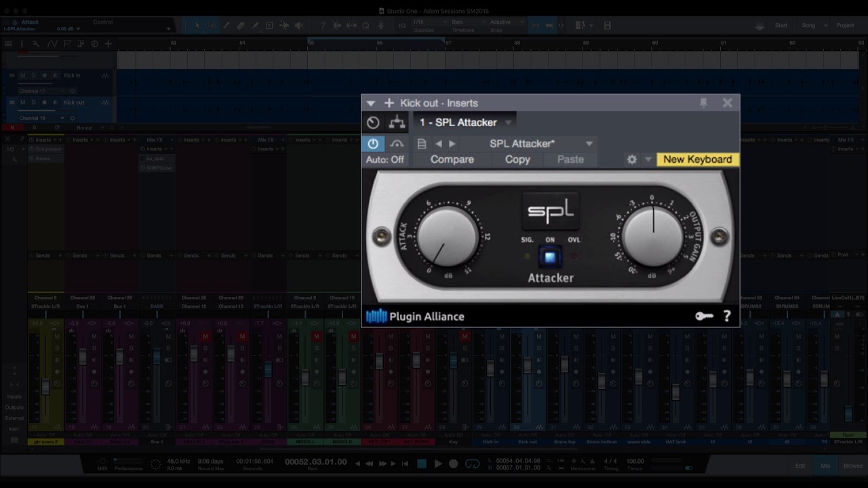Open the plugin settings gear icon

(632, 159)
